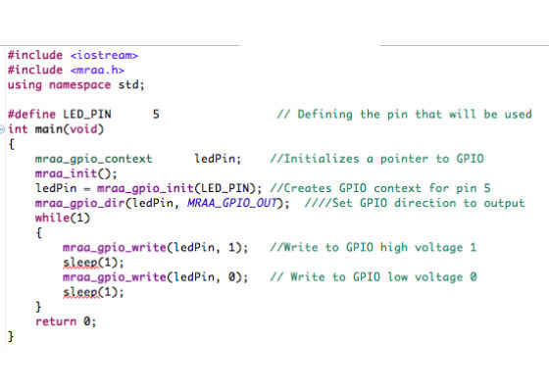
Task: Click the LED_PIN define name
Action: pyautogui.click(x=87, y=114)
